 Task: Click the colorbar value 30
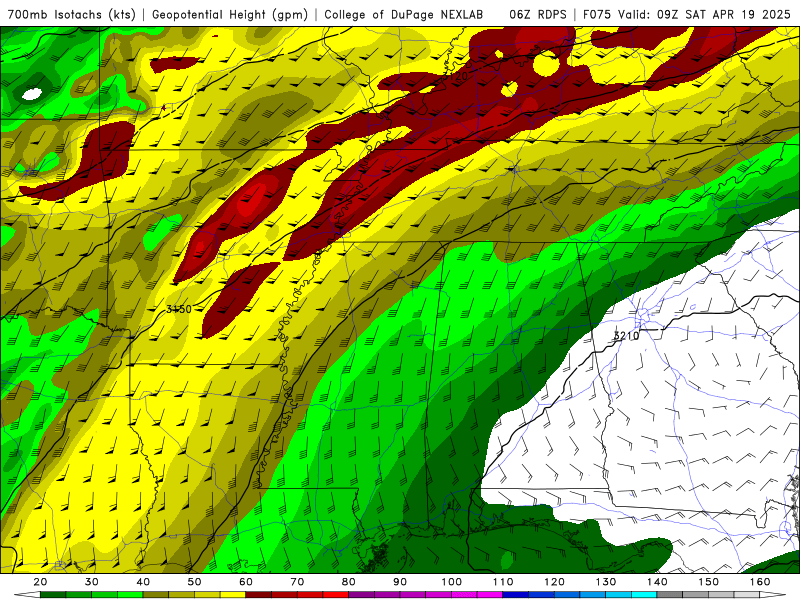(92, 582)
